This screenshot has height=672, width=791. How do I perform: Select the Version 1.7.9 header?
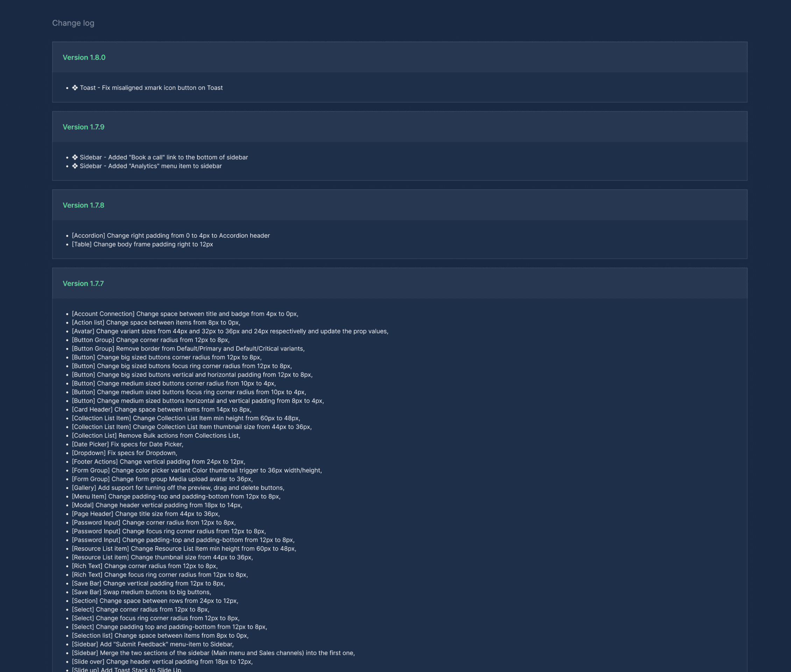tap(83, 127)
